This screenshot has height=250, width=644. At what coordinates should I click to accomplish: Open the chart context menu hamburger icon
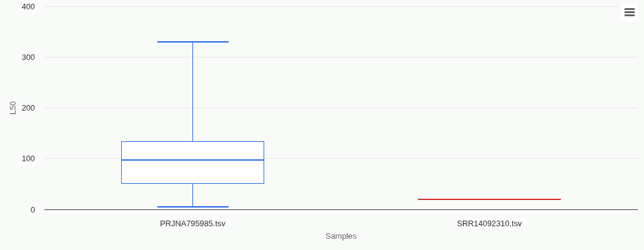pyautogui.click(x=629, y=12)
